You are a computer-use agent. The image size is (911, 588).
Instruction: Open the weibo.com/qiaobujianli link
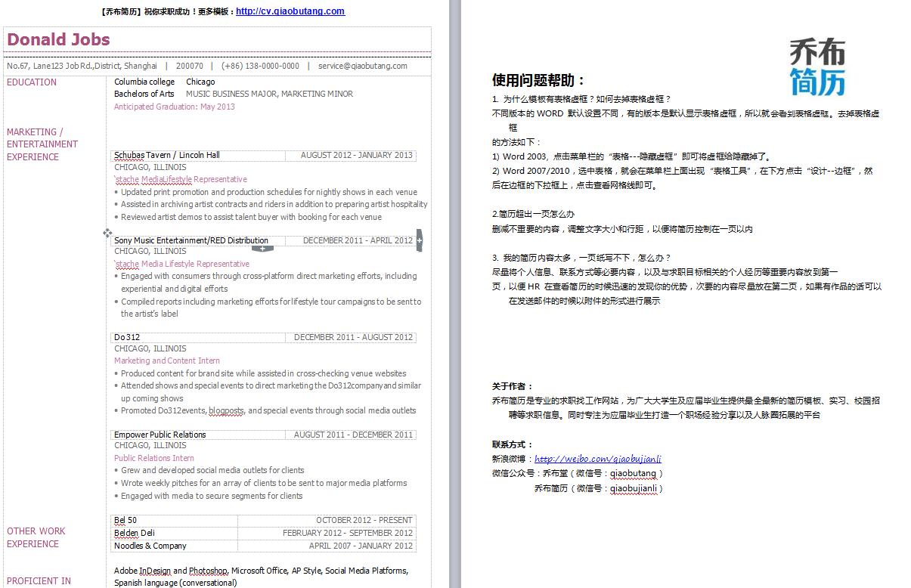coord(597,459)
